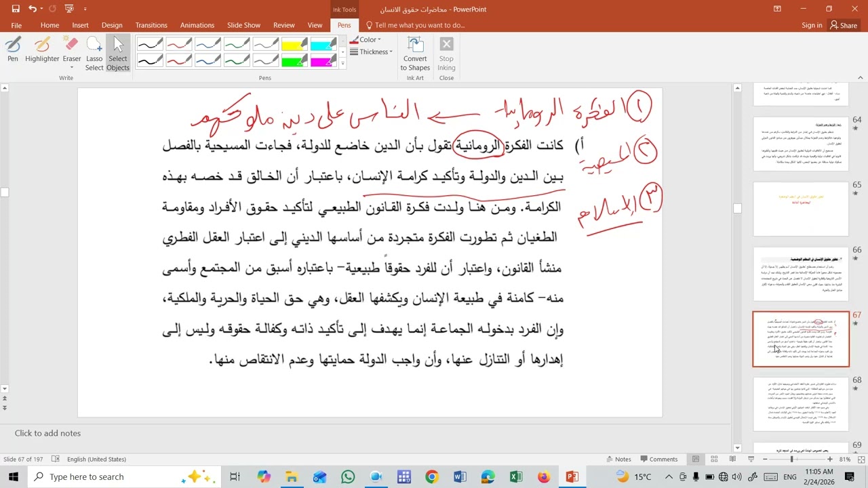Adjust the zoom slider handle
Screen dimensions: 868x488
pyautogui.click(x=792, y=459)
